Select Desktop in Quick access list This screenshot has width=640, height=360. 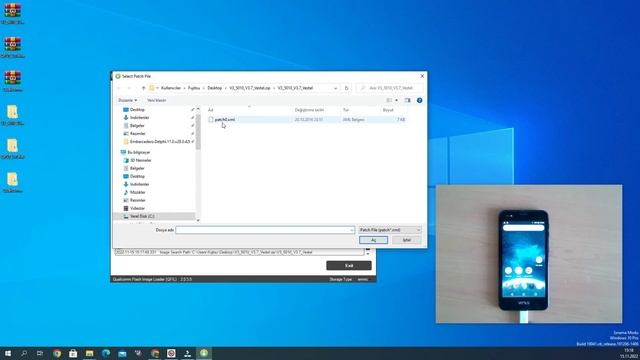[137, 109]
